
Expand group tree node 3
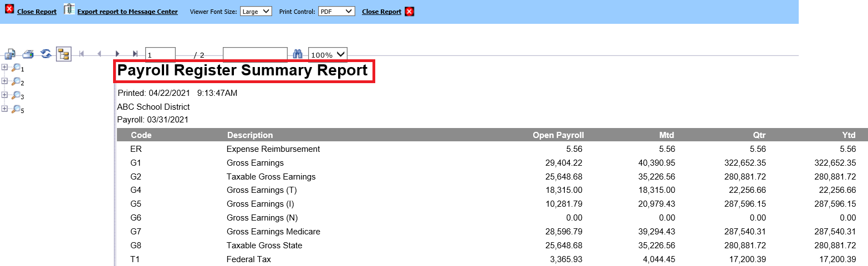pos(5,95)
